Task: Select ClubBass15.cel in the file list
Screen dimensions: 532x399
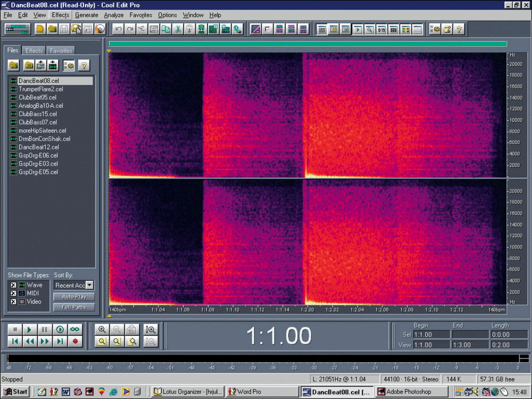Action: point(37,114)
